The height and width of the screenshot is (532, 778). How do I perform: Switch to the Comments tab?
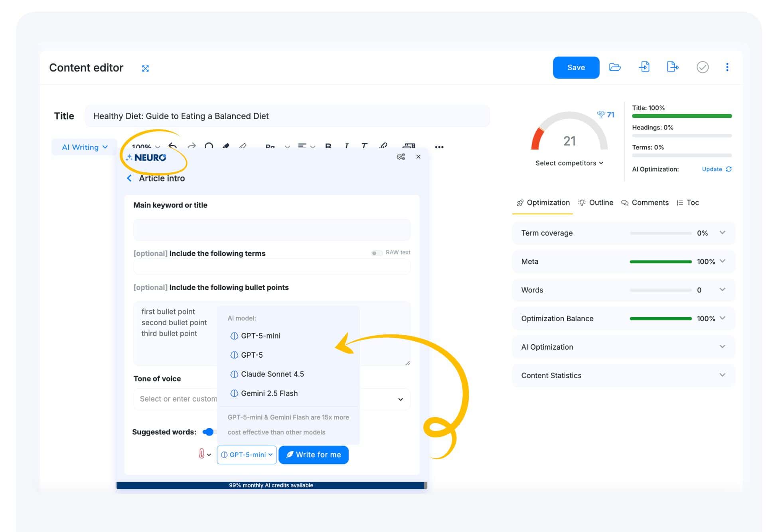[645, 202]
